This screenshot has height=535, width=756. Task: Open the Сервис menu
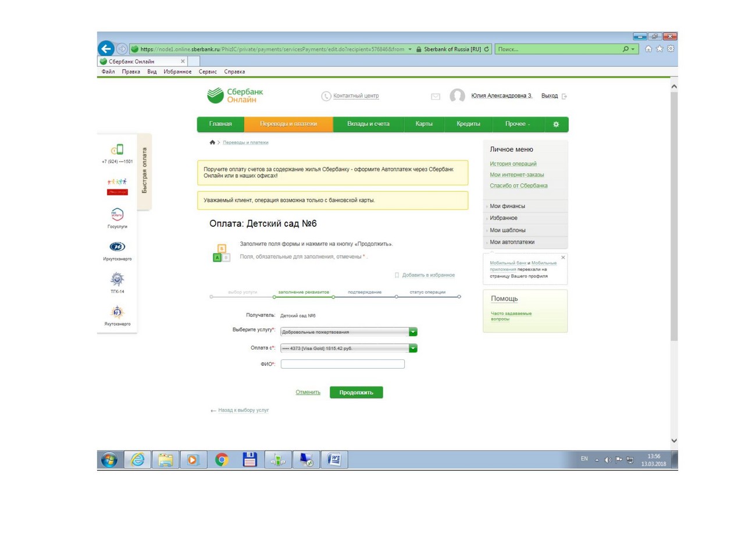[208, 72]
